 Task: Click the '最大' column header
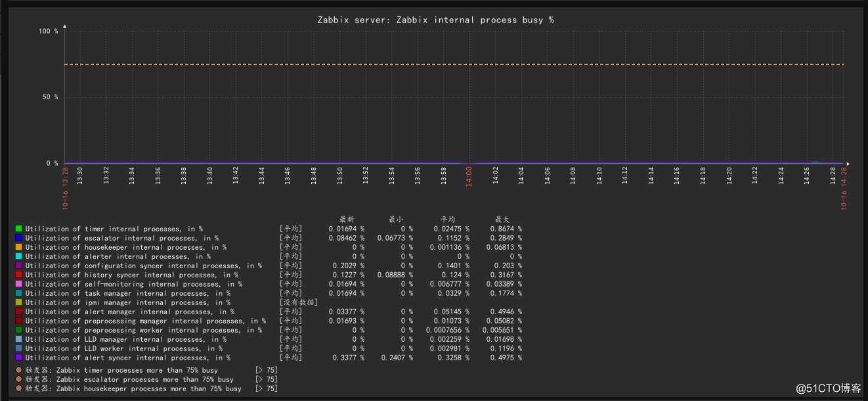pyautogui.click(x=502, y=219)
